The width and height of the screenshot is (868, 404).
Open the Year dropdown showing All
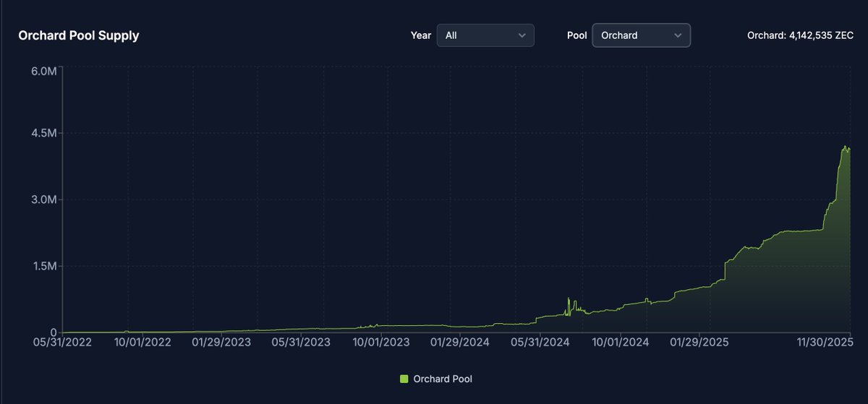click(485, 35)
